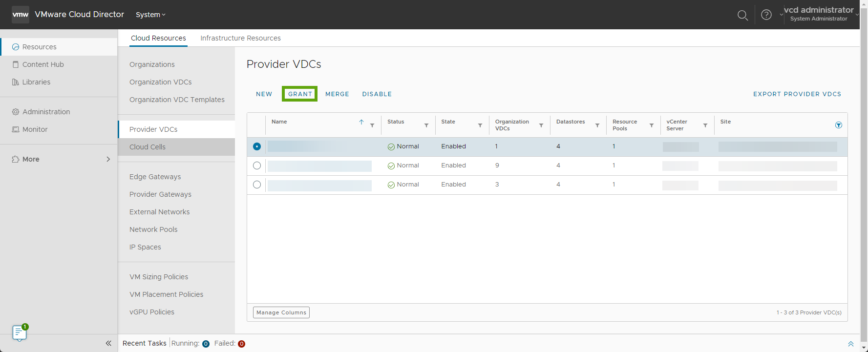Click the Enabled state in the 9-VDC row

coord(453,166)
